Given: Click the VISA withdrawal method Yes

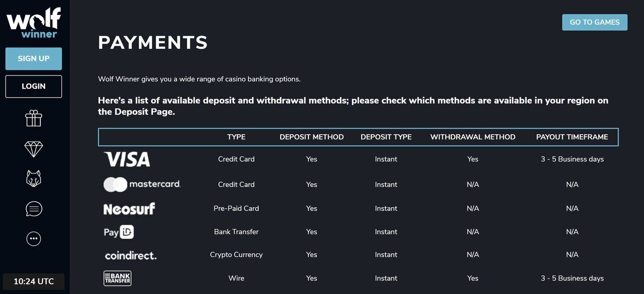Looking at the screenshot, I should coord(473,159).
